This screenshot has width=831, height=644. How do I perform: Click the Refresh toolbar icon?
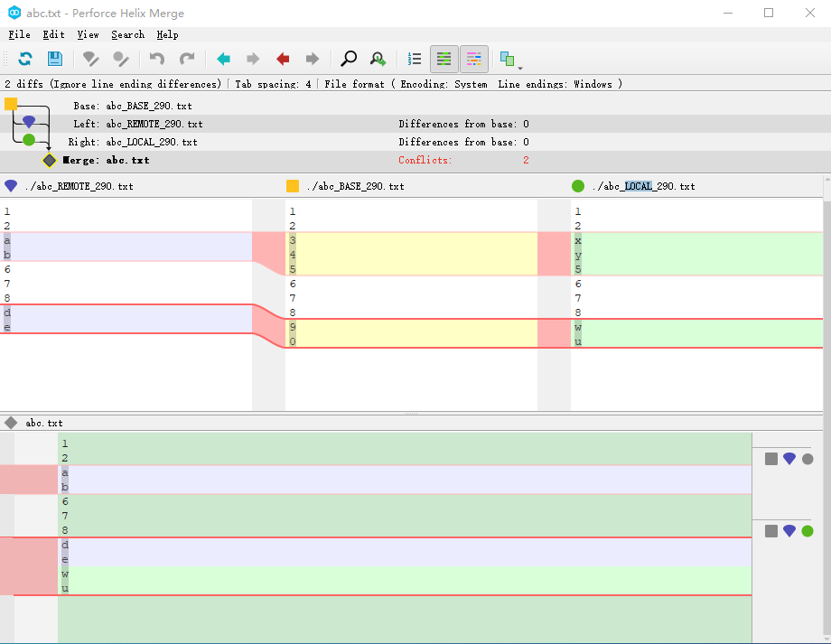pos(25,59)
